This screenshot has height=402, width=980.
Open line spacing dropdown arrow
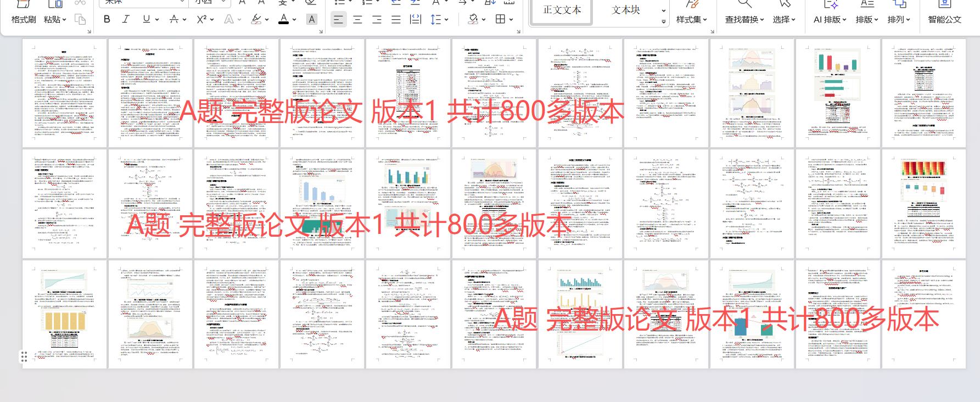(x=446, y=20)
